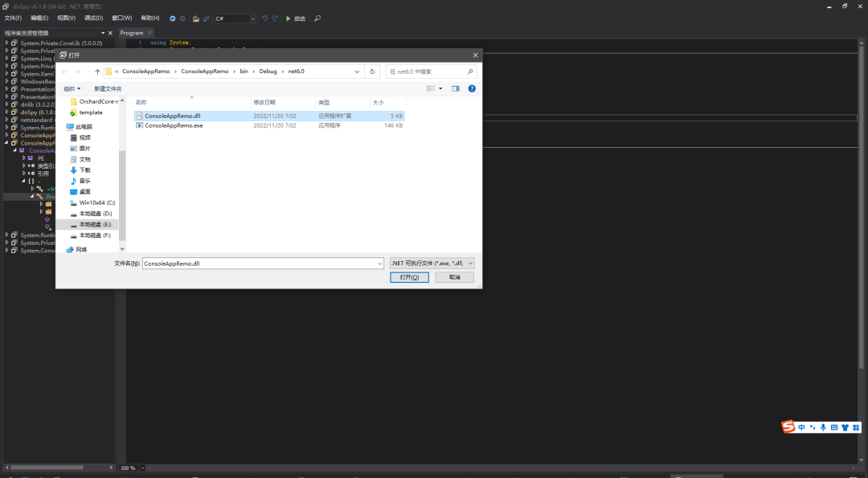Click the Sogou microphone voice input icon
The width and height of the screenshot is (868, 478).
coord(823,427)
